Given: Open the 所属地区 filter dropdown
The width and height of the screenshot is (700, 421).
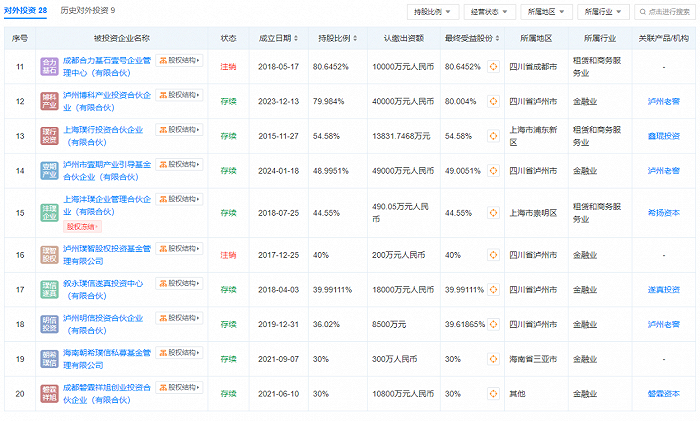Looking at the screenshot, I should tap(545, 12).
